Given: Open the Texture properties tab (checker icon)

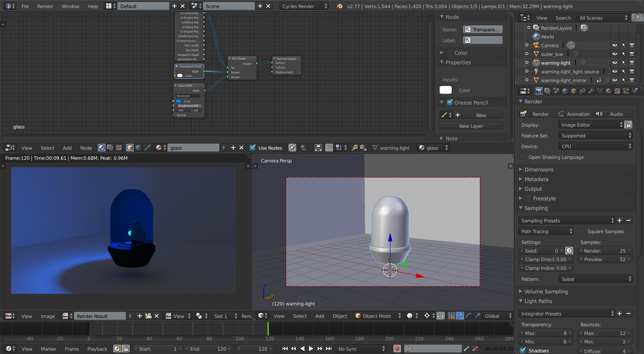Looking at the screenshot, I should [617, 91].
